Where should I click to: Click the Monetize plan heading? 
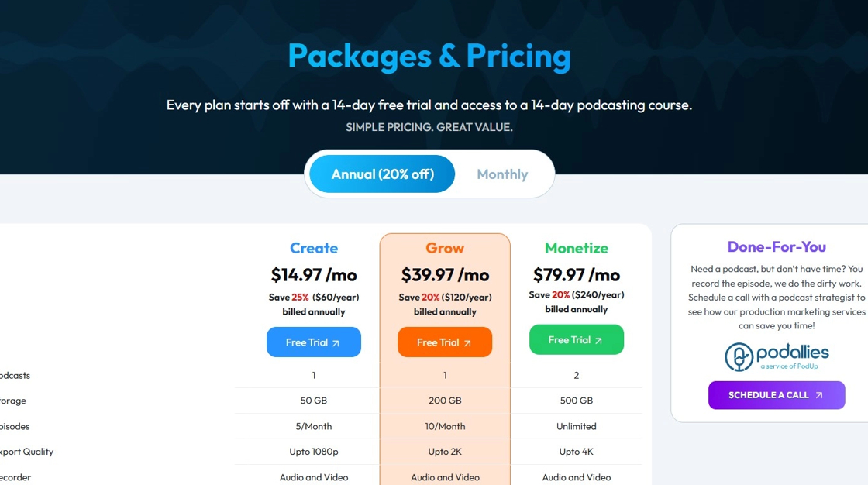(577, 248)
